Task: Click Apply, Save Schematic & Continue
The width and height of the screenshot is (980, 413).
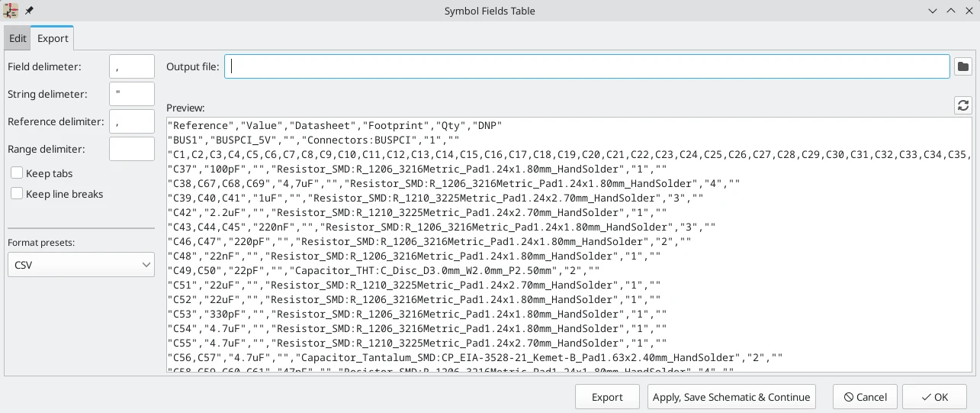Action: point(731,397)
